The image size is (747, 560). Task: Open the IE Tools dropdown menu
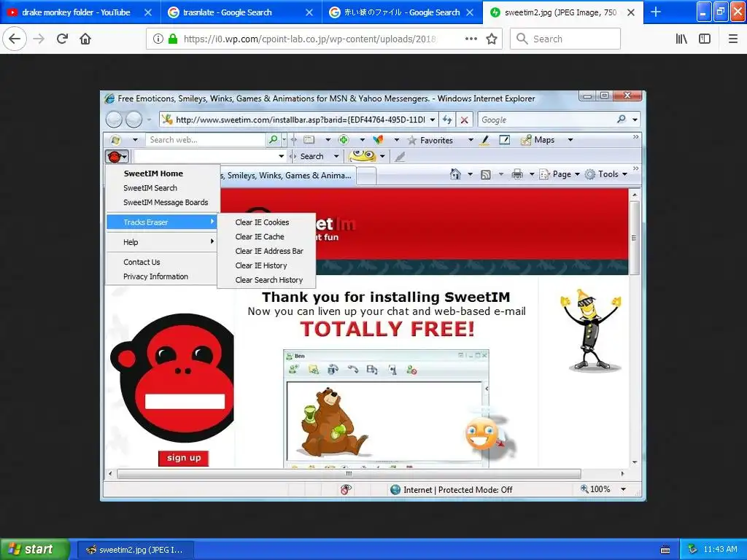click(x=606, y=174)
